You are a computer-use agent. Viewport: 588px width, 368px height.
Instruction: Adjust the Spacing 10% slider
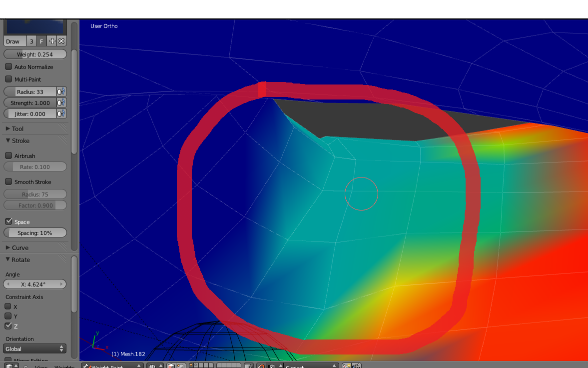[x=35, y=232]
